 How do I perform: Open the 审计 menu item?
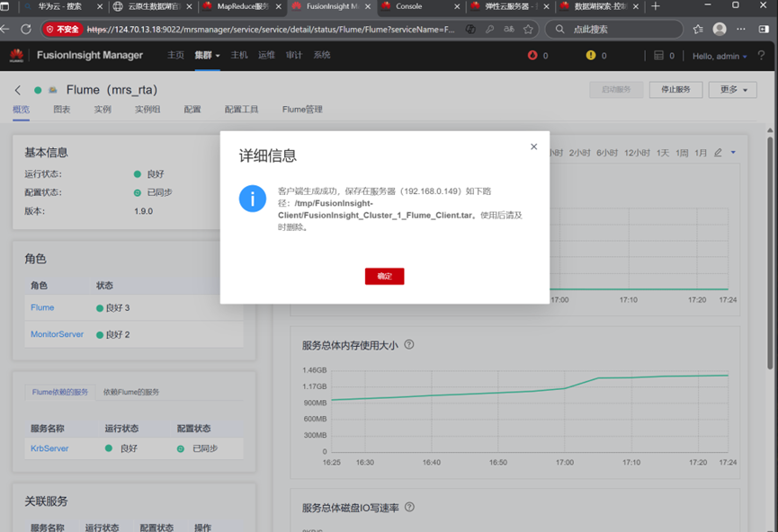pos(294,55)
